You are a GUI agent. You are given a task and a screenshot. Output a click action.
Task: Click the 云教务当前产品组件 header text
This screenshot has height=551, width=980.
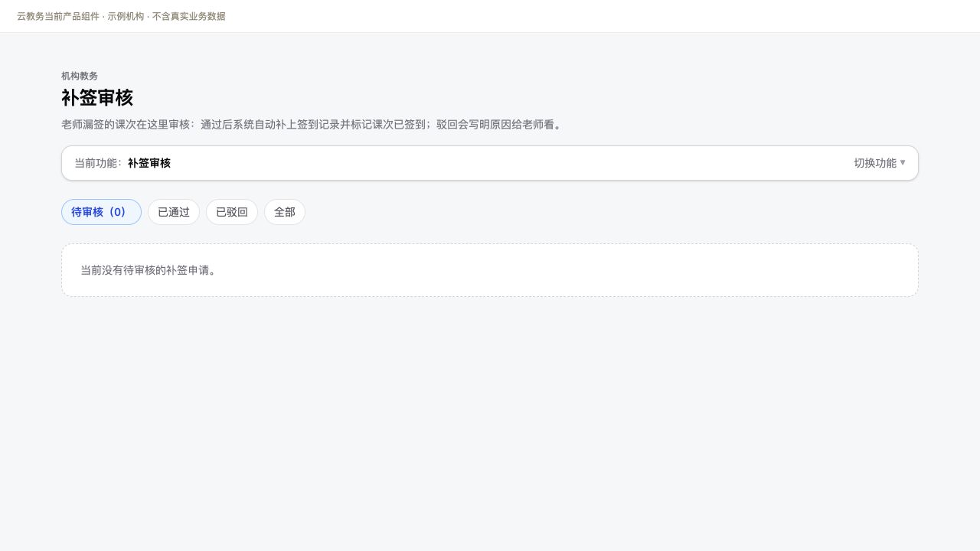(121, 16)
